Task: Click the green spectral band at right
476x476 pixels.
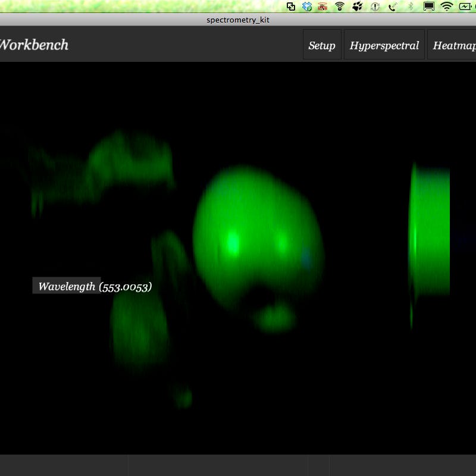Action: (430, 232)
